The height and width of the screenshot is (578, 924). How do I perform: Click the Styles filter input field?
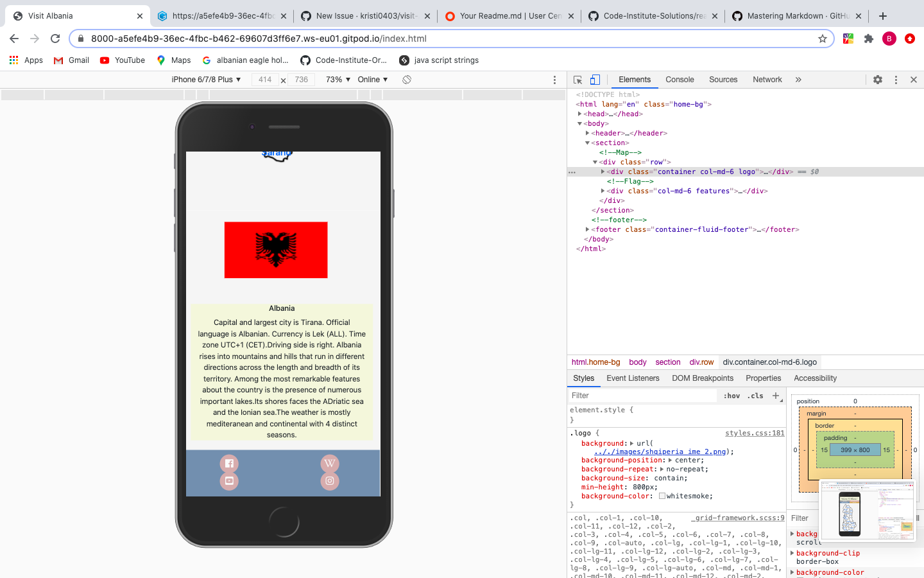point(642,396)
